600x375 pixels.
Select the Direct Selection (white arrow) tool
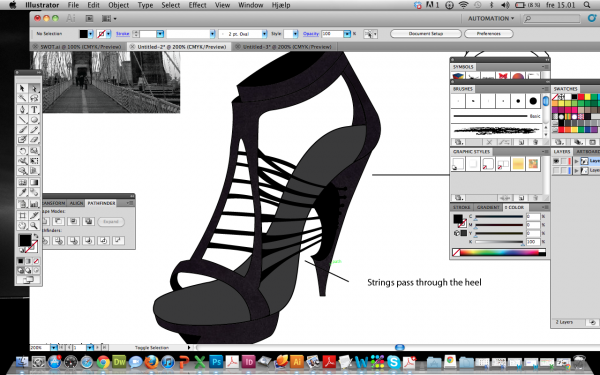pos(34,88)
